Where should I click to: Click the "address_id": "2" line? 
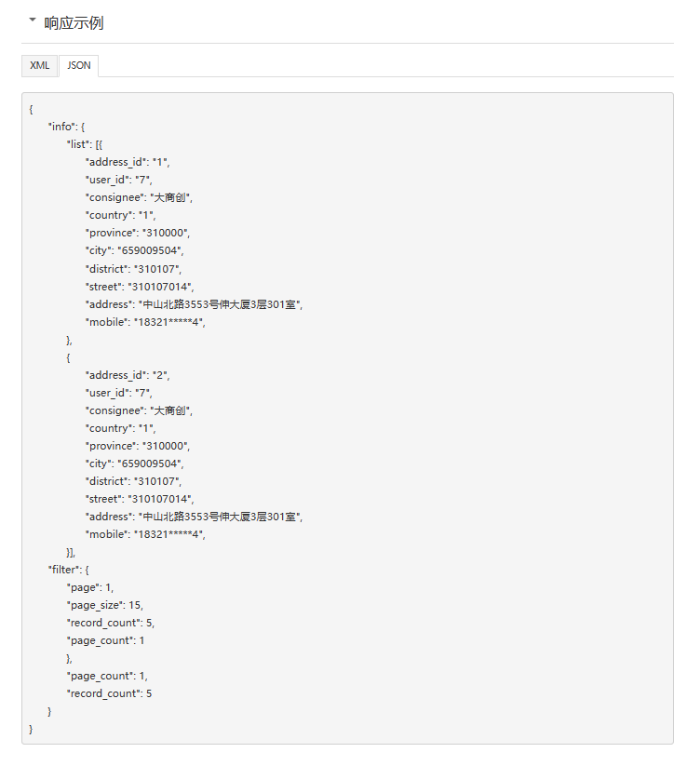128,375
